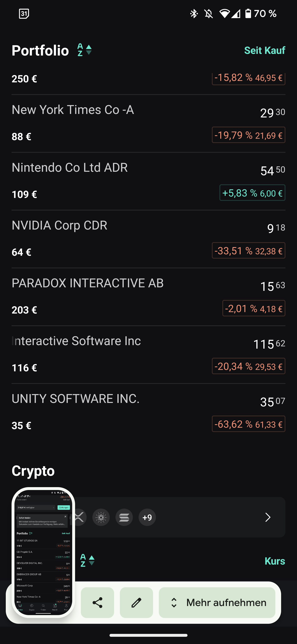Expand the Crypto card with the chevron arrow
This screenshot has height=644, width=297.
268,517
